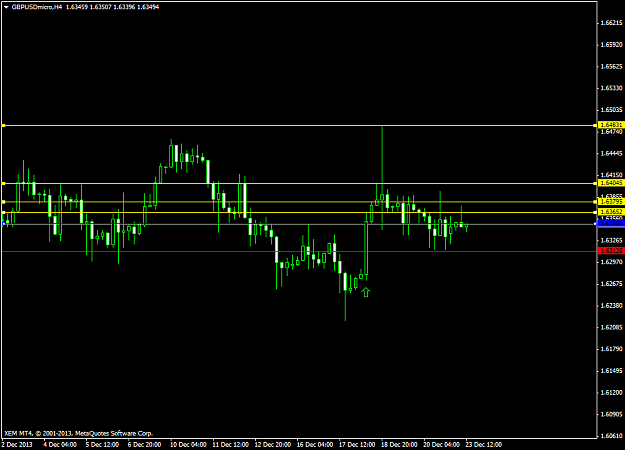
Task: Click the 1.60610 price scale value
Action: coord(611,436)
